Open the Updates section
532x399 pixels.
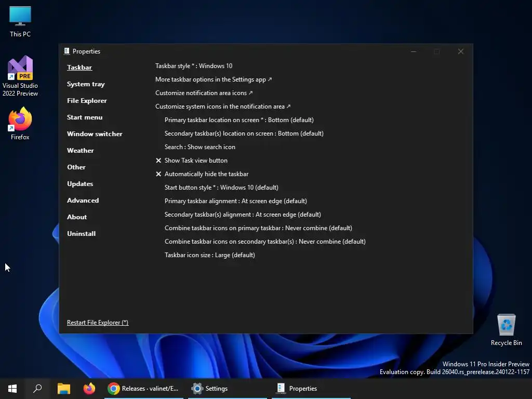tap(80, 184)
